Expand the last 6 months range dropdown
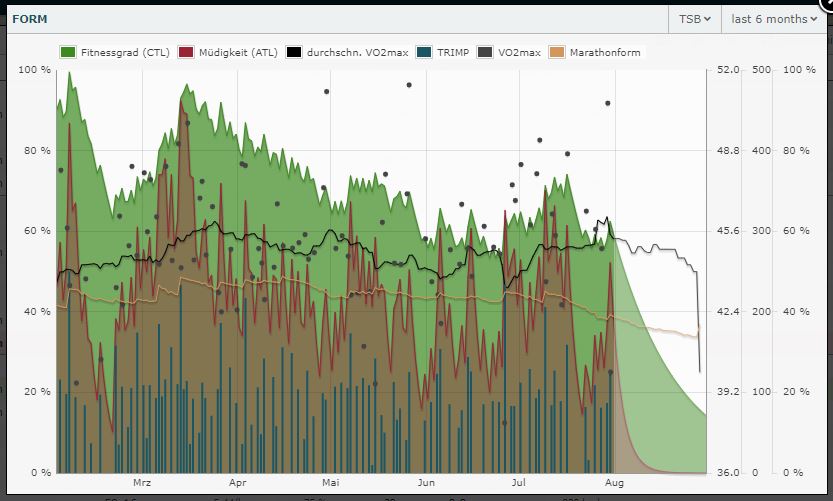833x501 pixels. click(x=774, y=18)
